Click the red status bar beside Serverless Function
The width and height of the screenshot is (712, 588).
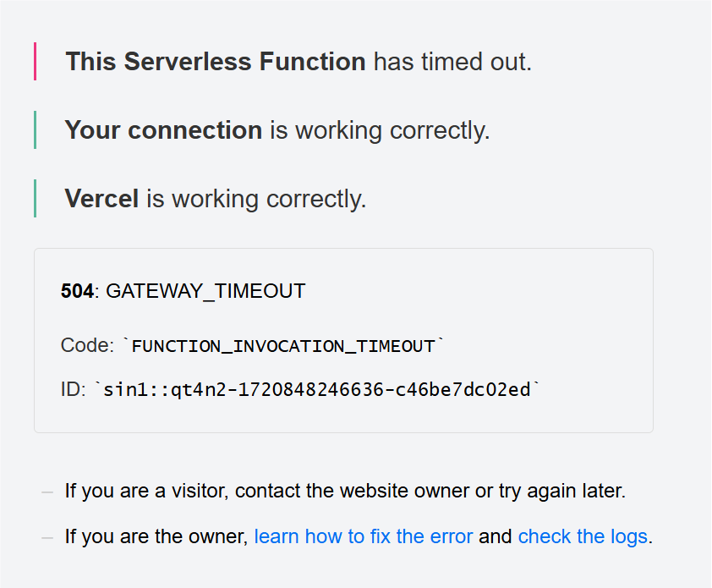click(x=35, y=62)
